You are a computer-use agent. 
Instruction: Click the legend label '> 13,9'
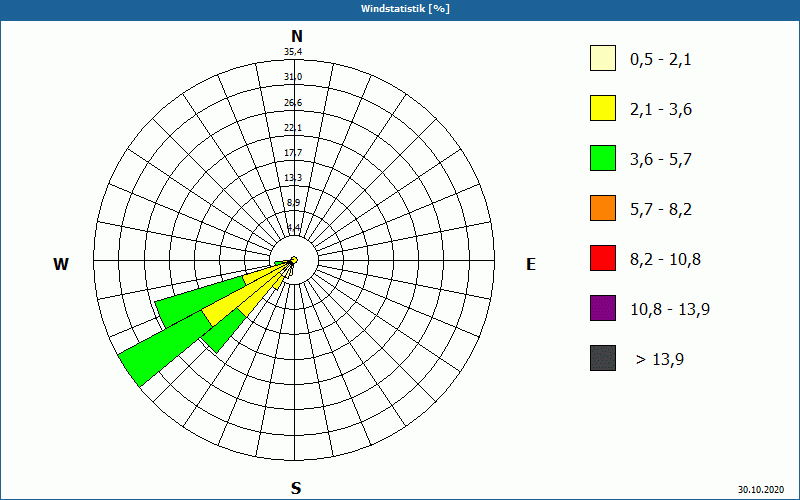660,360
